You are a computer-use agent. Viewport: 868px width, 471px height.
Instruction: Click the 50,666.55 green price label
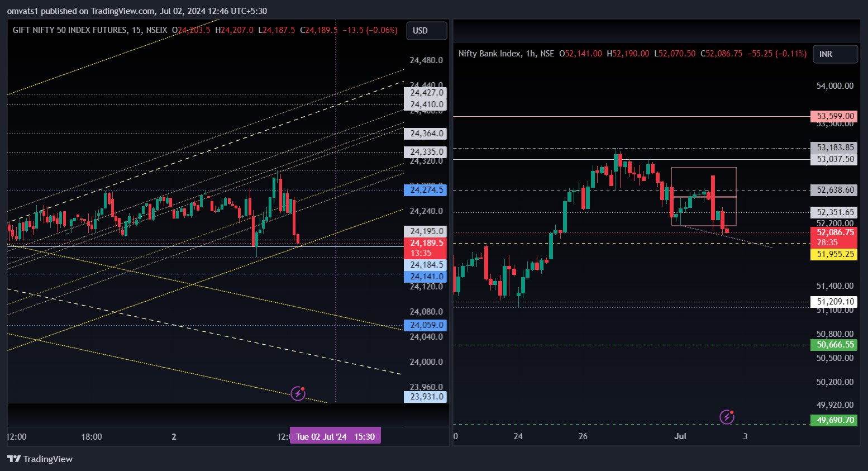835,345
